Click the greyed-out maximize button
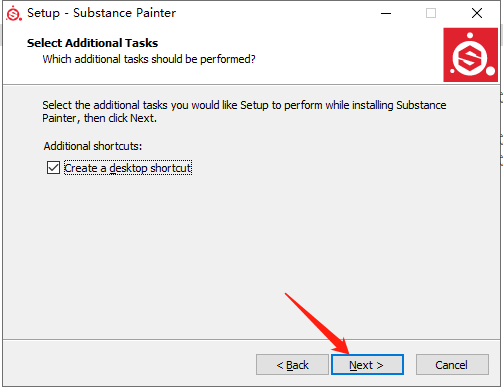 pos(431,13)
